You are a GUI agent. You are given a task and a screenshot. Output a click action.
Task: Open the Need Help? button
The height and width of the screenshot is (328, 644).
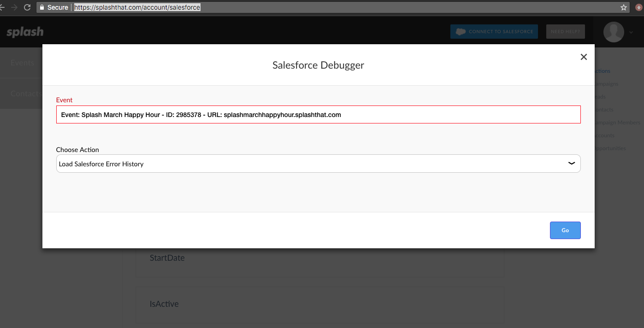coord(565,31)
